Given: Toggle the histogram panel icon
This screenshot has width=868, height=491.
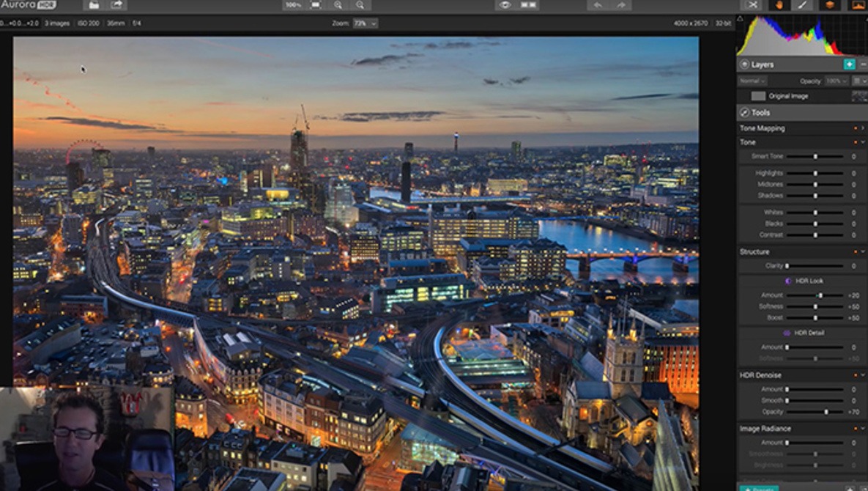Looking at the screenshot, I should (858, 5).
